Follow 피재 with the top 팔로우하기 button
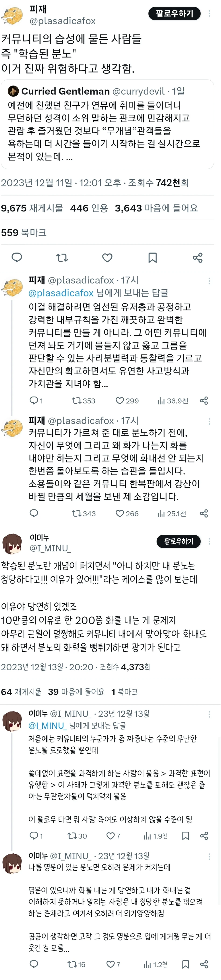 tap(174, 14)
